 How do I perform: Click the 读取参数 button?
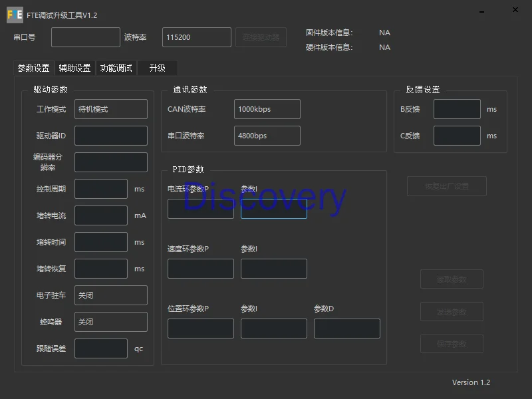[452, 279]
